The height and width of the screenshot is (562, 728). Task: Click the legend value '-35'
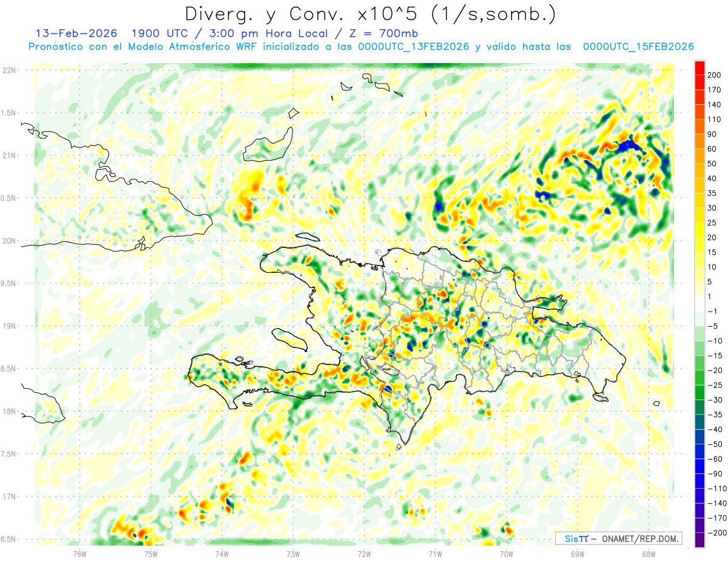715,415
